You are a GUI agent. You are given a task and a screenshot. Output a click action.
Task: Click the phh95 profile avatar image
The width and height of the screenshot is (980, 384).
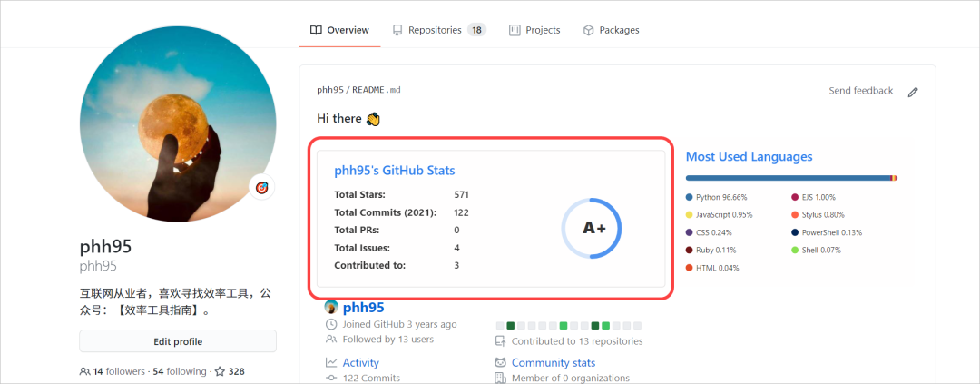(178, 123)
